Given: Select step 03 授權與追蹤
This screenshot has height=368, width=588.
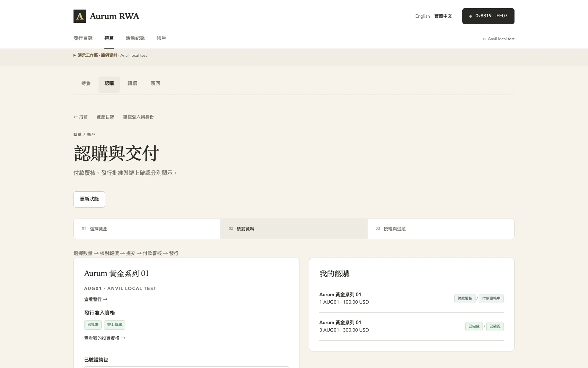Looking at the screenshot, I should [x=441, y=229].
